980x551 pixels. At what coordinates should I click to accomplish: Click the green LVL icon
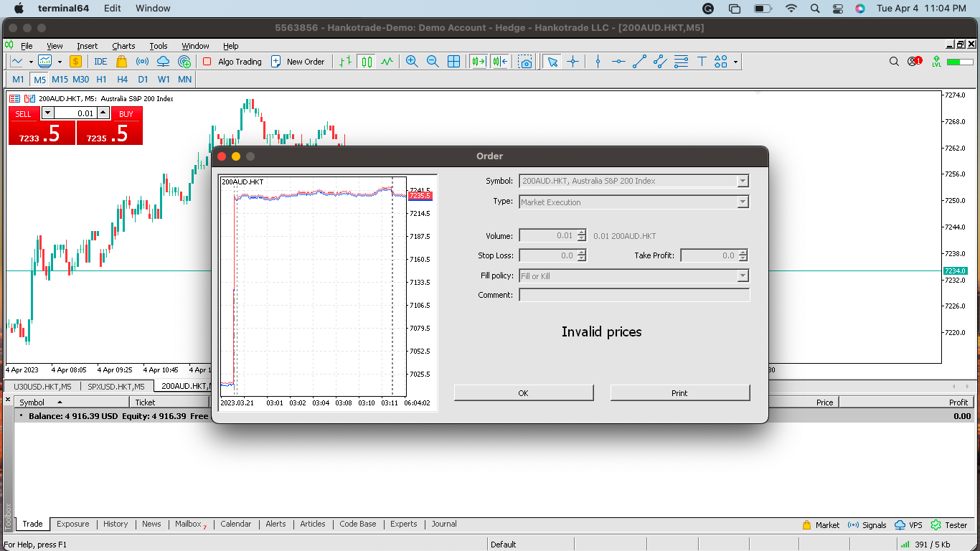pos(936,62)
